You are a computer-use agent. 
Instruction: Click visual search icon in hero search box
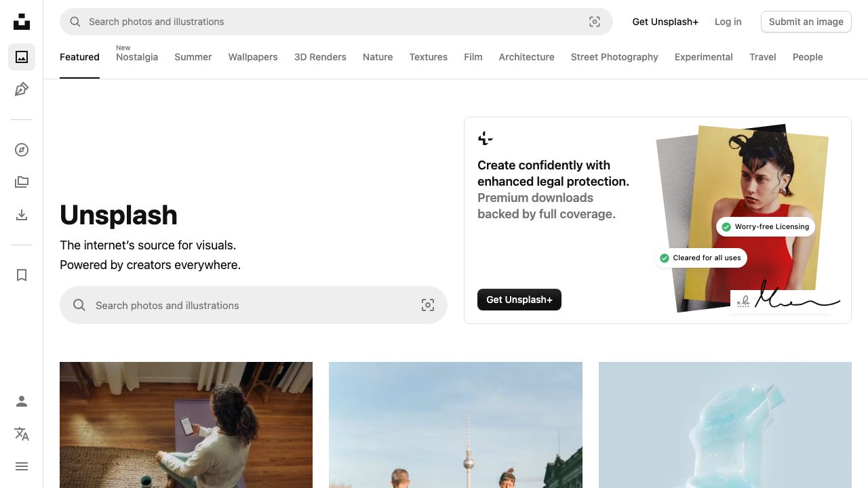point(428,305)
